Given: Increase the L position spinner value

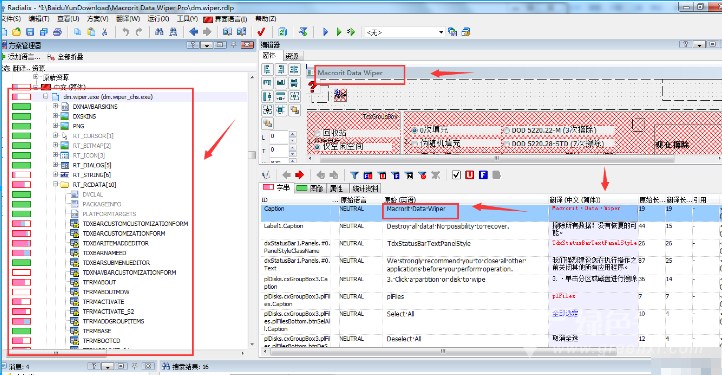Looking at the screenshot, I should coord(292,135).
